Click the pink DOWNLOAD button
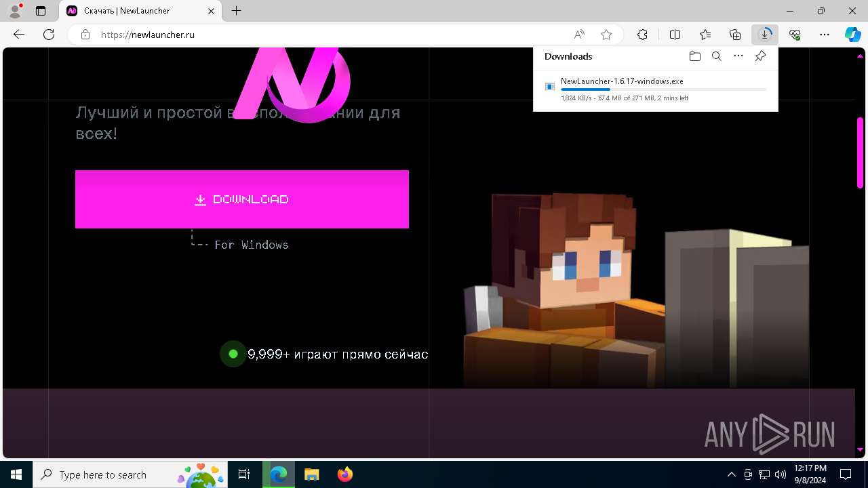 [x=242, y=199]
